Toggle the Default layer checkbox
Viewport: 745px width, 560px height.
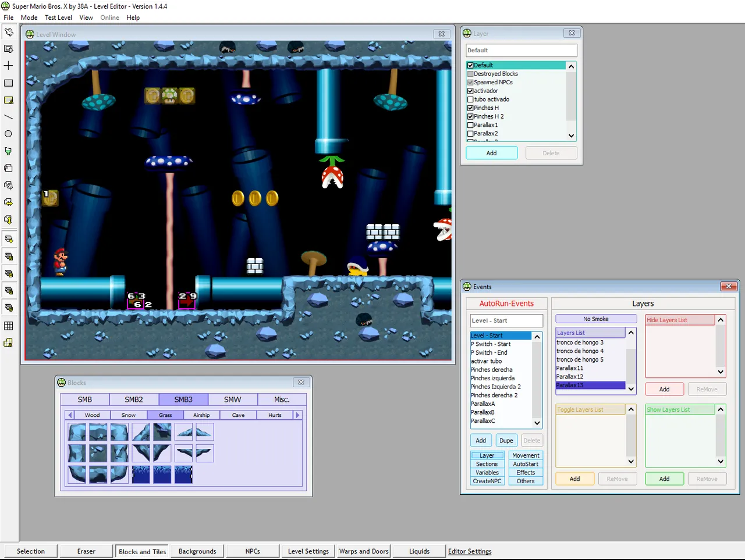(470, 65)
